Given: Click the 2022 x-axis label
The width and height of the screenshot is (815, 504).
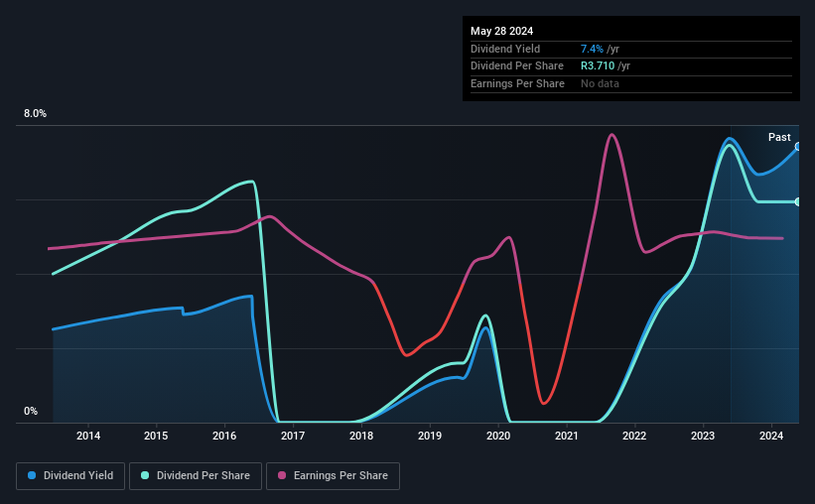Looking at the screenshot, I should [634, 436].
